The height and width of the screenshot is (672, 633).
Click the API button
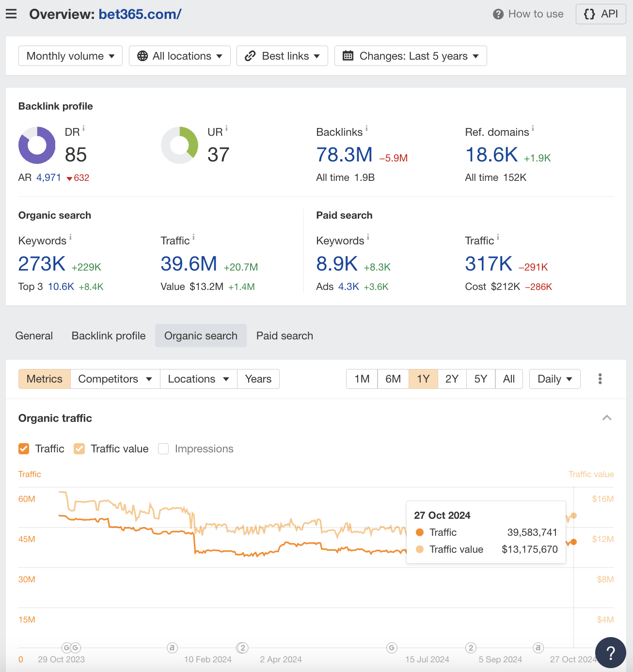(x=601, y=14)
